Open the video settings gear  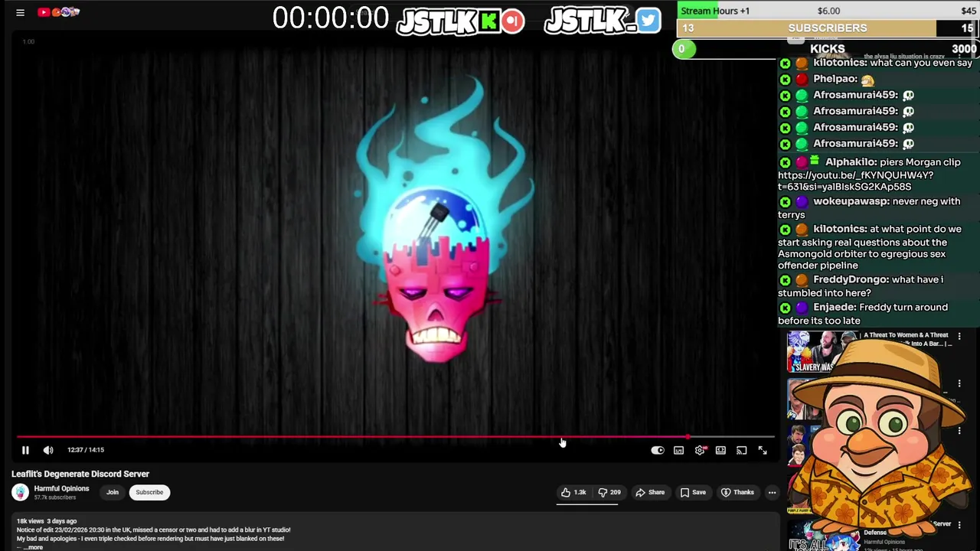click(700, 450)
